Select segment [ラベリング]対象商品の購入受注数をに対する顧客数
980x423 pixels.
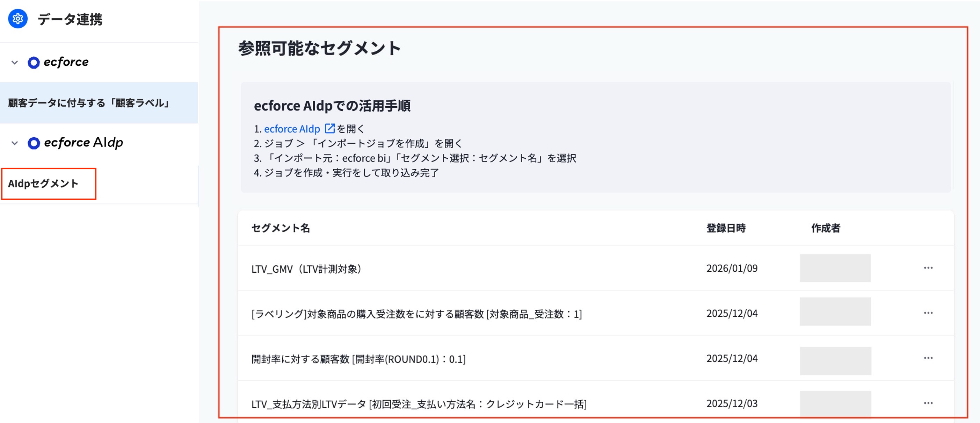point(416,314)
